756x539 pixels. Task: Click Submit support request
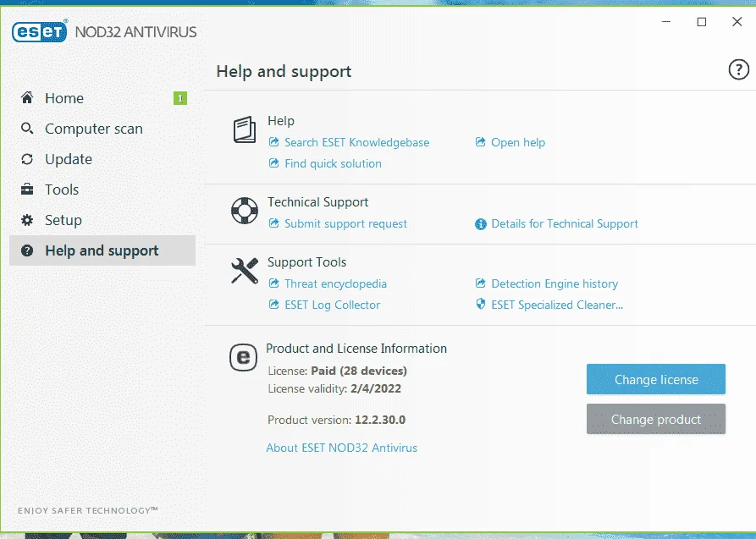[x=345, y=223]
